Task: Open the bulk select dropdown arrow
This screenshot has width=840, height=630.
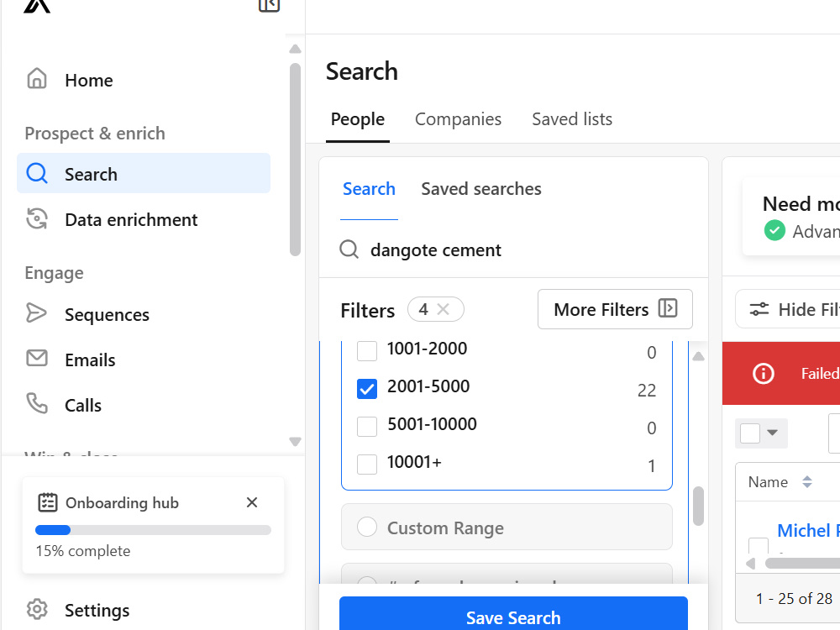Action: (772, 433)
